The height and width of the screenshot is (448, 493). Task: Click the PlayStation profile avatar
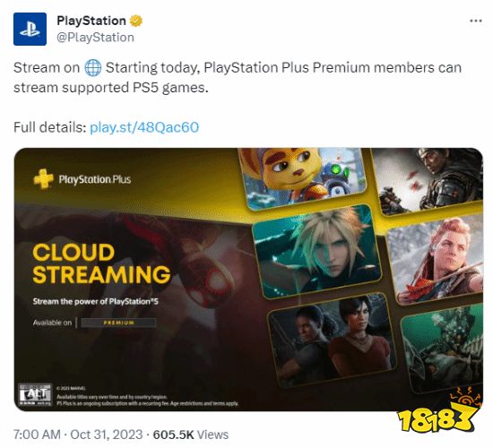30,30
